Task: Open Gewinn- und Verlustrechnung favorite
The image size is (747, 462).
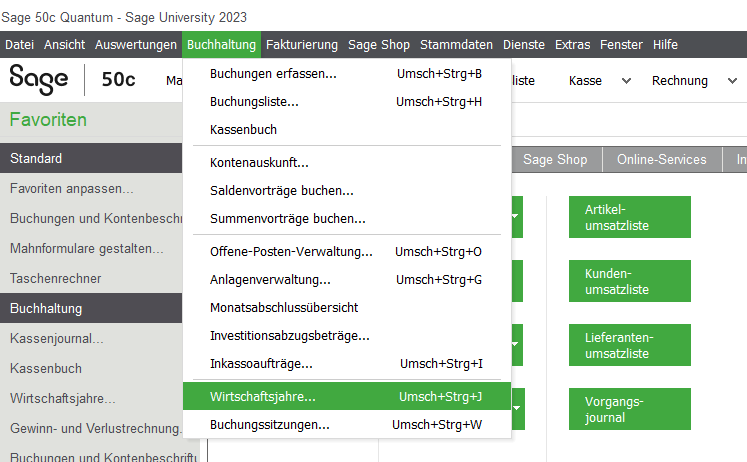Action: pos(96,429)
